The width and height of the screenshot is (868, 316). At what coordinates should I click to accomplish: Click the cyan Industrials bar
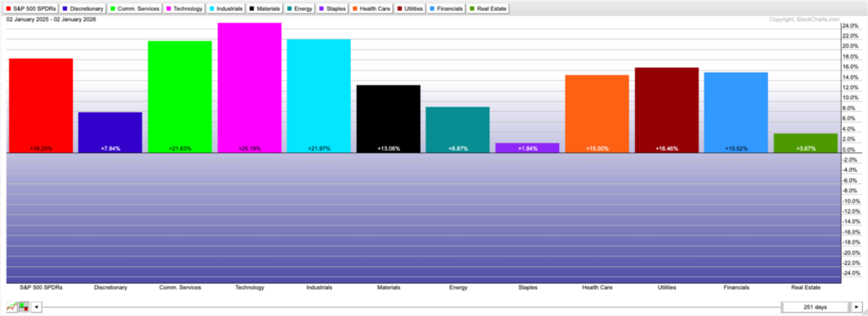tap(319, 96)
